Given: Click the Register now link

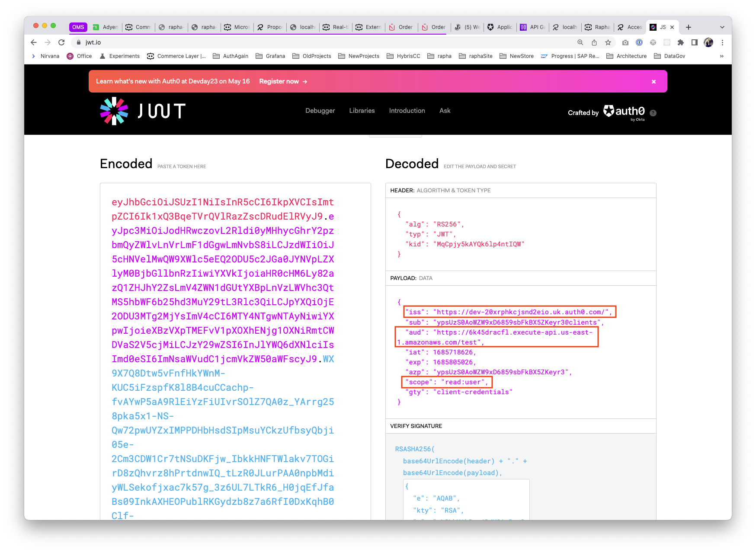Looking at the screenshot, I should pos(283,81).
